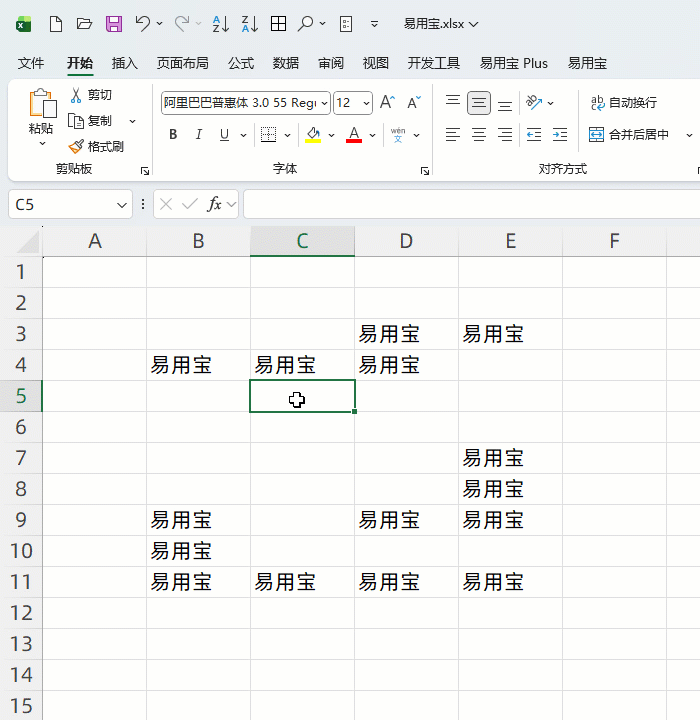
Task: Click the Sort Ascending A-Z icon
Action: pos(221,23)
